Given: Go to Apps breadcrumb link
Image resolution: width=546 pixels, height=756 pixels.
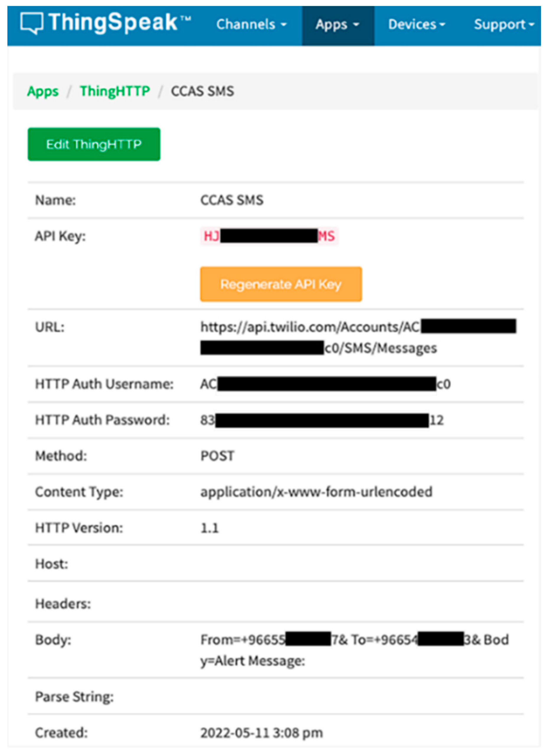Looking at the screenshot, I should (x=43, y=91).
